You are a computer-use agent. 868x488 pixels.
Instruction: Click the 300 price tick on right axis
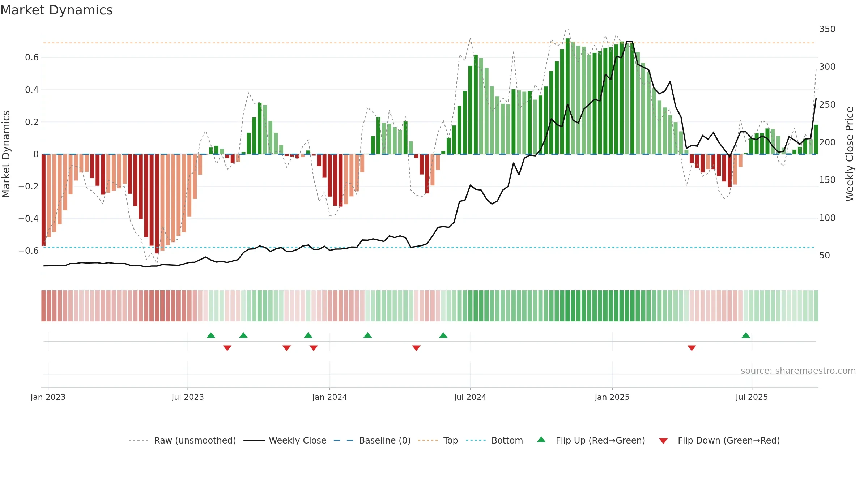click(827, 67)
